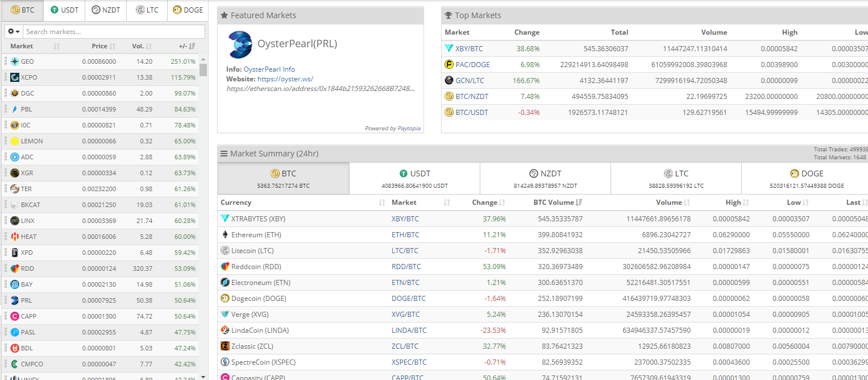Image resolution: width=868 pixels, height=380 pixels.
Task: Sort Market Summary by Currency column
Action: tap(303, 203)
